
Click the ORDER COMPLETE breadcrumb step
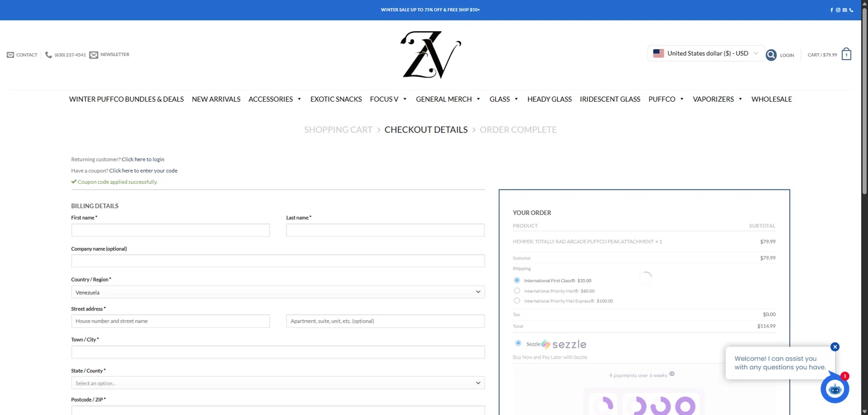(x=518, y=130)
